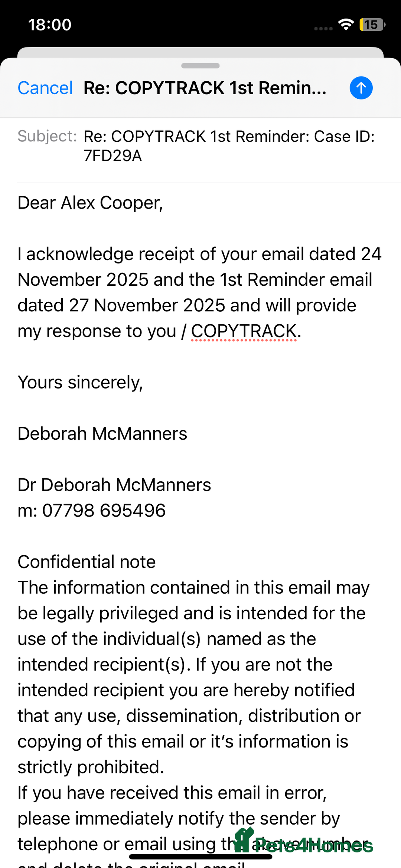This screenshot has width=401, height=868.
Task: Tap the grabber handle above the header
Action: tap(200, 66)
